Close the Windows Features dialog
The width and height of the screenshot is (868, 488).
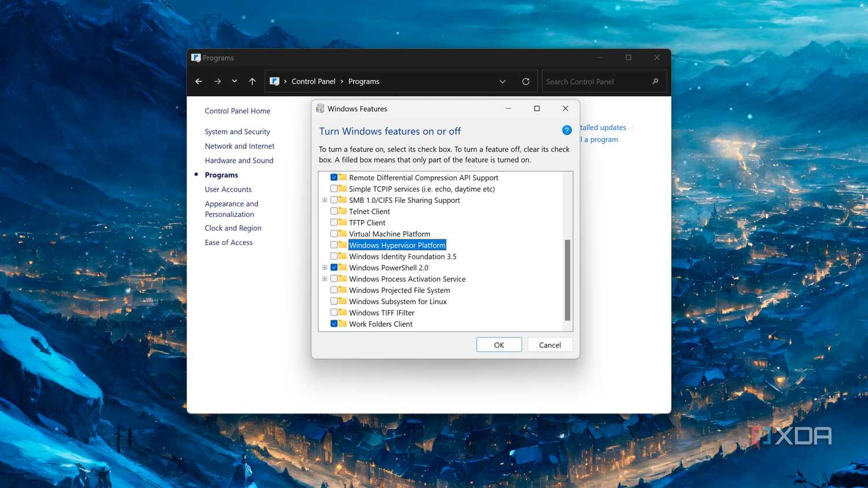(565, 108)
